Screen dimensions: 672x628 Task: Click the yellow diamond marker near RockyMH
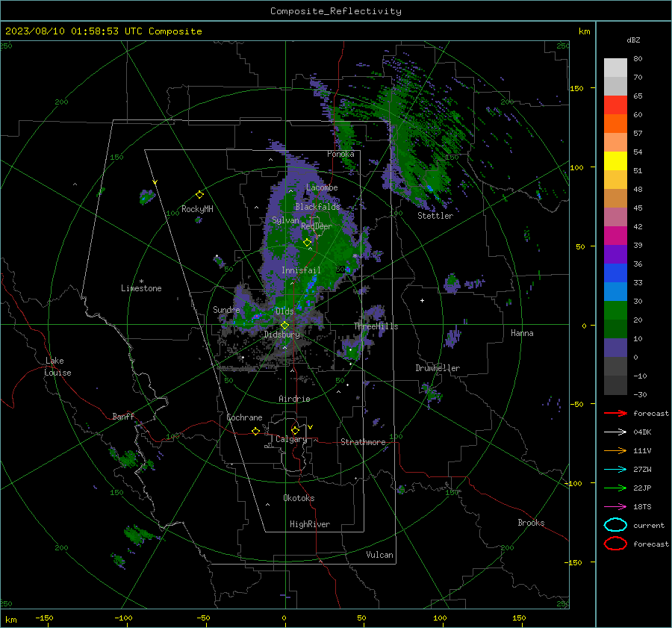(x=199, y=195)
